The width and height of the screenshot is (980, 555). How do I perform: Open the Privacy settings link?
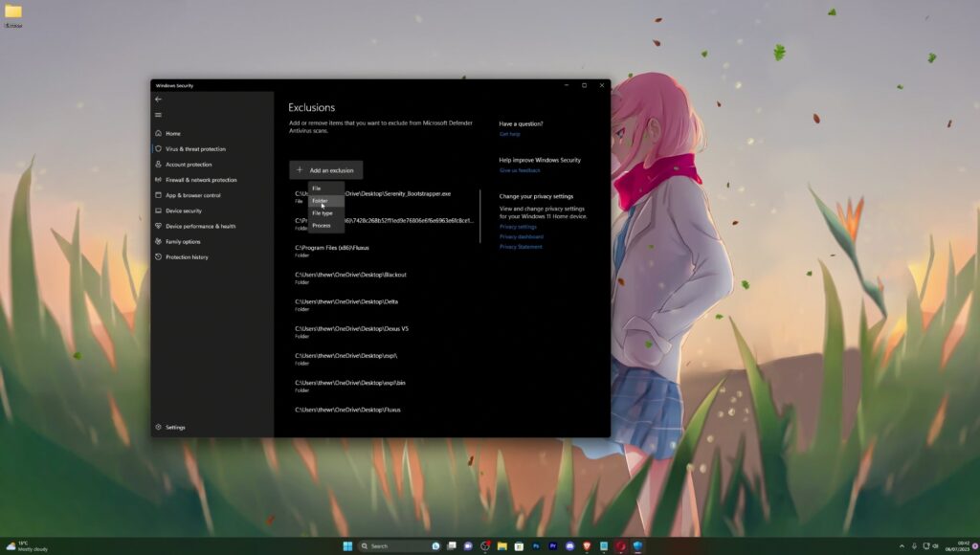pyautogui.click(x=518, y=227)
